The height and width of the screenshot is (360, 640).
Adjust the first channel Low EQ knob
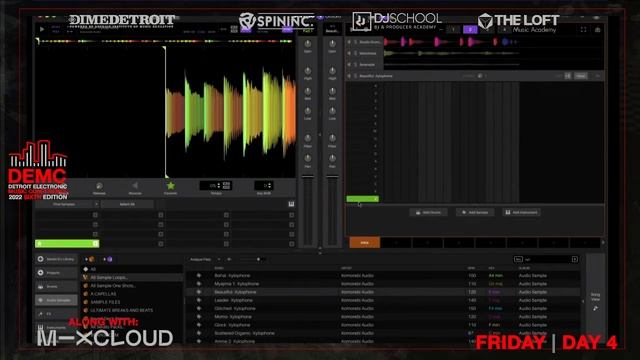click(x=308, y=111)
